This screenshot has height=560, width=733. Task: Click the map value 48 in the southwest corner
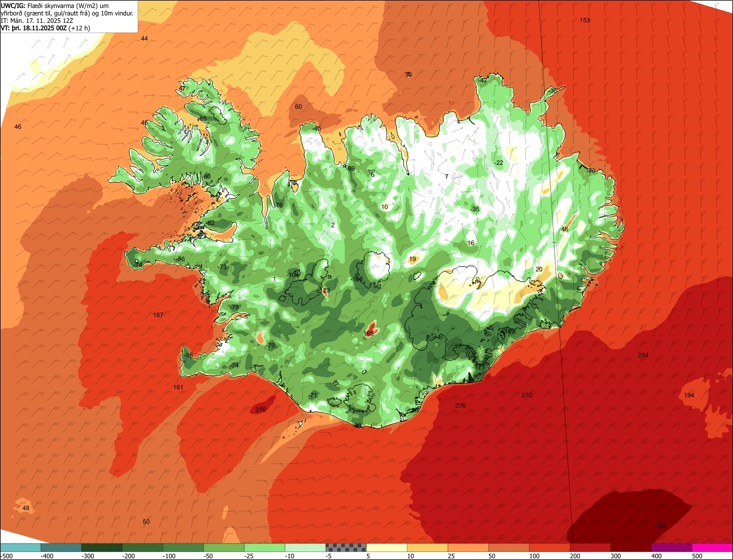(26, 508)
